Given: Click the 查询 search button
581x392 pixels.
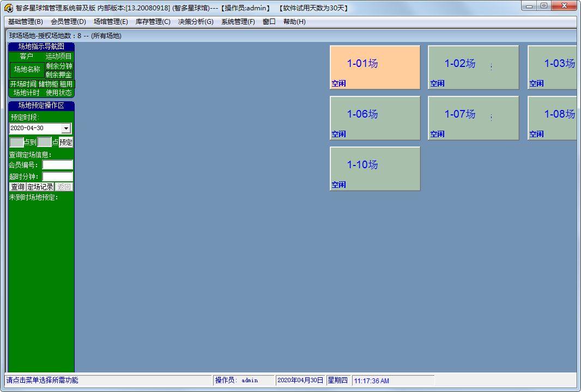Looking at the screenshot, I should point(17,187).
